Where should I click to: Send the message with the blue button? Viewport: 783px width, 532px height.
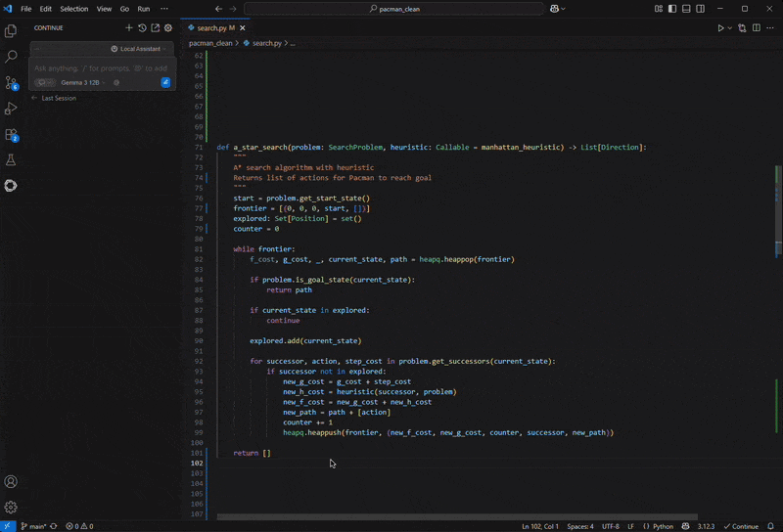165,82
